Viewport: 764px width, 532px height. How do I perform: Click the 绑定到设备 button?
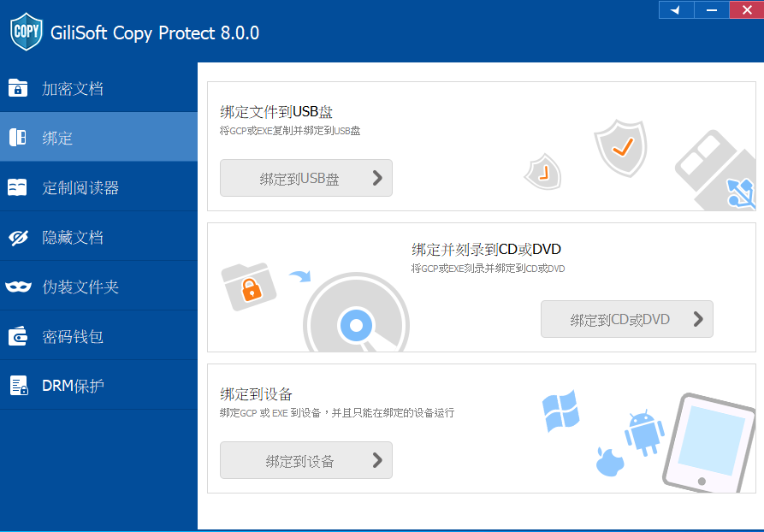coord(306,460)
